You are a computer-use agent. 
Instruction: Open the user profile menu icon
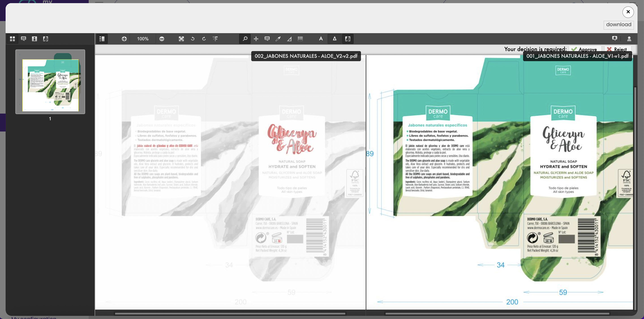coord(629,39)
